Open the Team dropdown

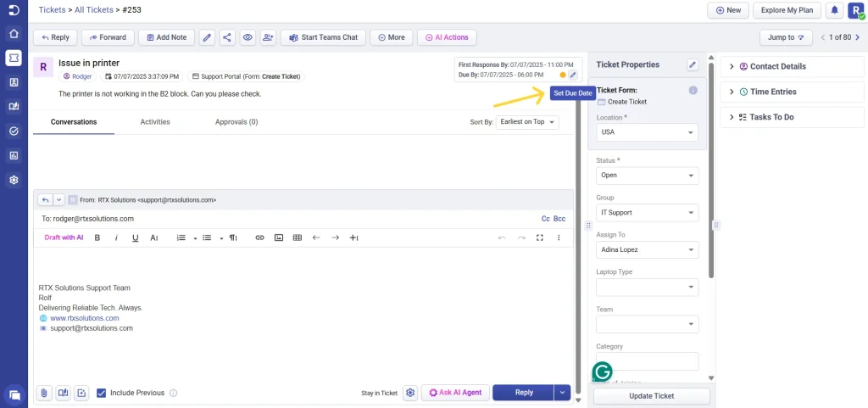tap(647, 324)
